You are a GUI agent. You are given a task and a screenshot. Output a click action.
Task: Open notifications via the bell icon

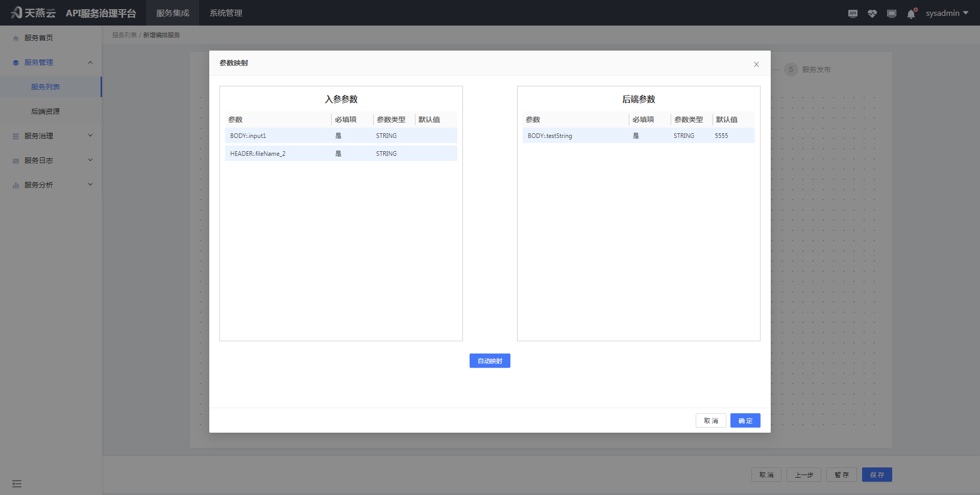click(911, 14)
